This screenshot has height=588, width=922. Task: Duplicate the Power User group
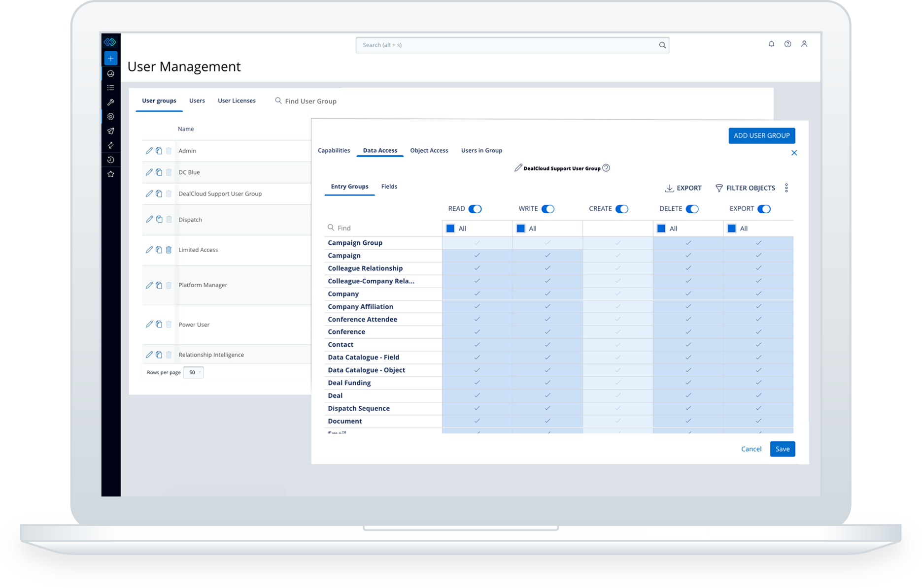pyautogui.click(x=159, y=324)
